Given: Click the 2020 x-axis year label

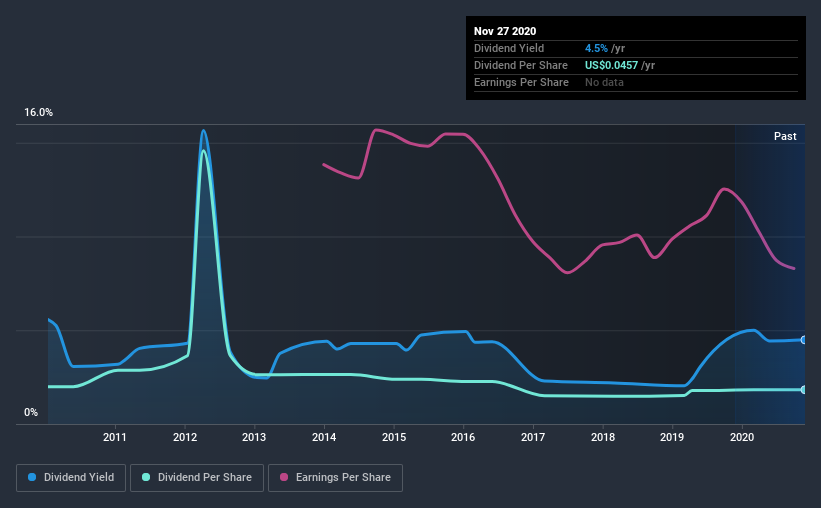Looking at the screenshot, I should pos(742,437).
